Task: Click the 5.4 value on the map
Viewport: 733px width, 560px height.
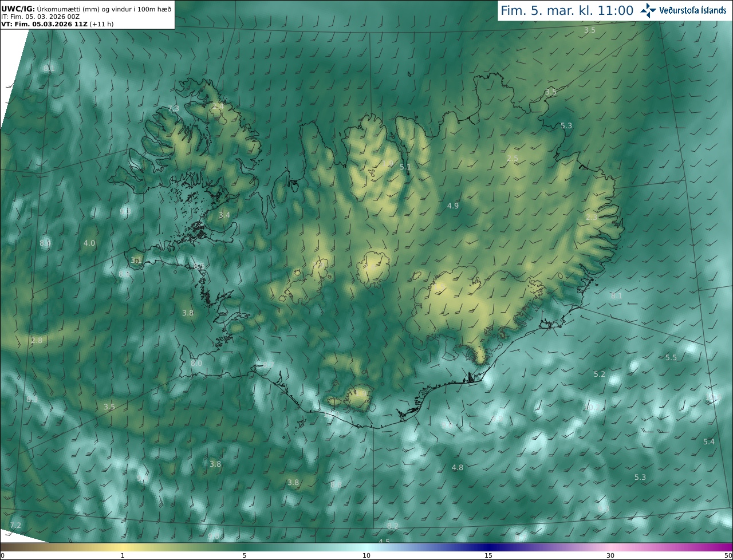Action: (x=709, y=441)
